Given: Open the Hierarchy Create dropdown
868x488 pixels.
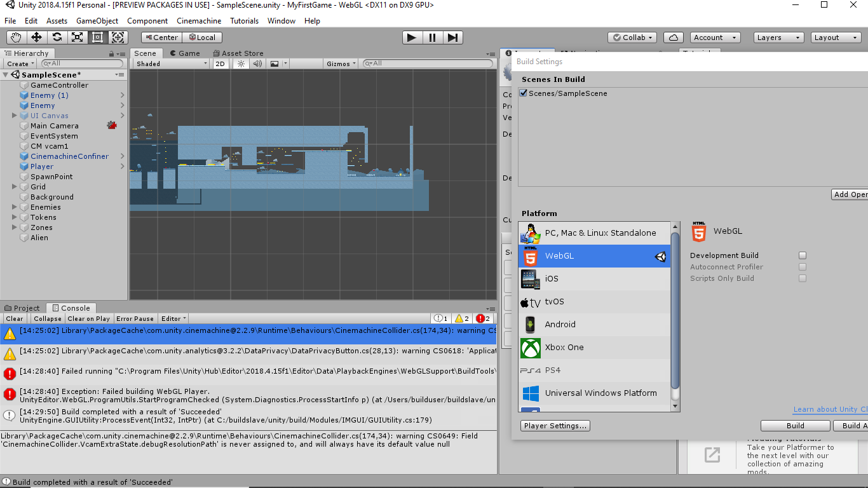Looking at the screenshot, I should pyautogui.click(x=20, y=64).
